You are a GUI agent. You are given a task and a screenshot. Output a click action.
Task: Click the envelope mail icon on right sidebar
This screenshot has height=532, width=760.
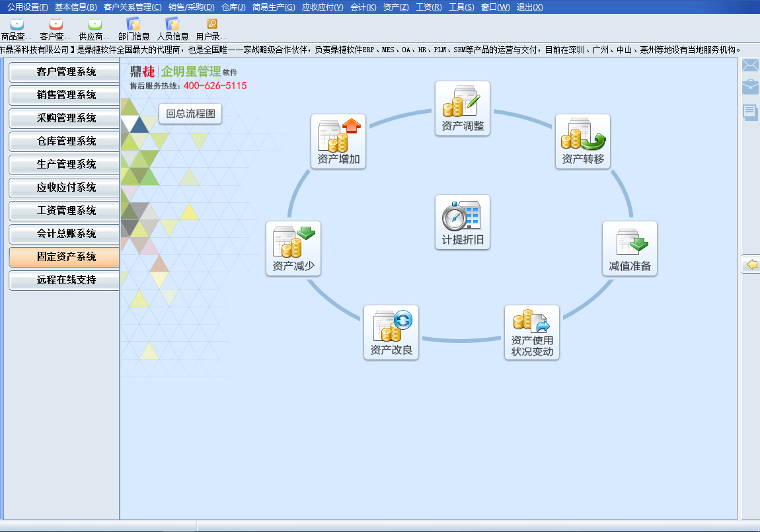click(750, 65)
